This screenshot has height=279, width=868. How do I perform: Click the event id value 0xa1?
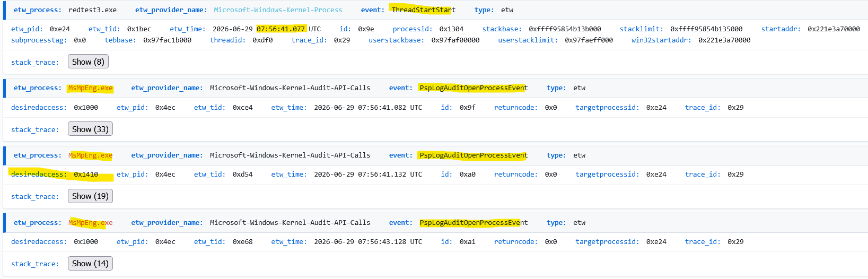point(467,242)
